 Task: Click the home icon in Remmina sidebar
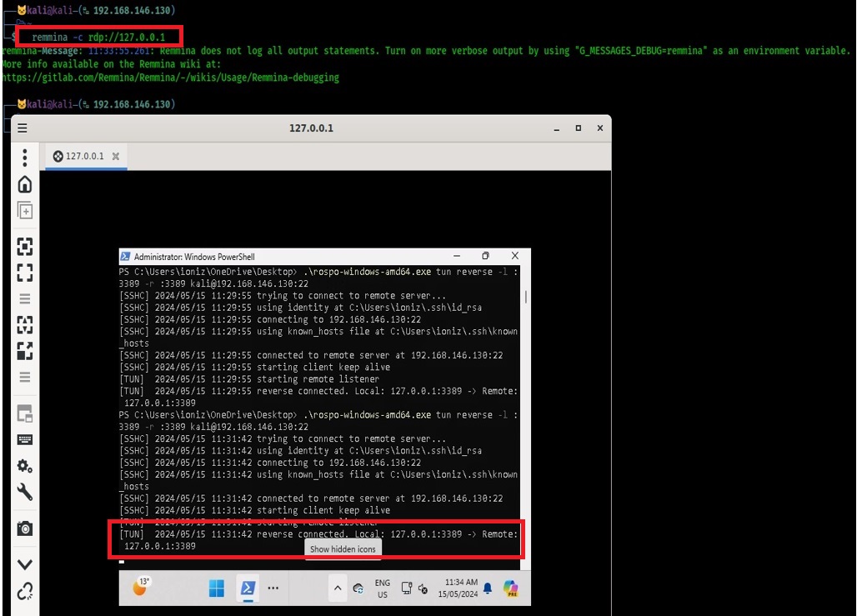[x=25, y=184]
